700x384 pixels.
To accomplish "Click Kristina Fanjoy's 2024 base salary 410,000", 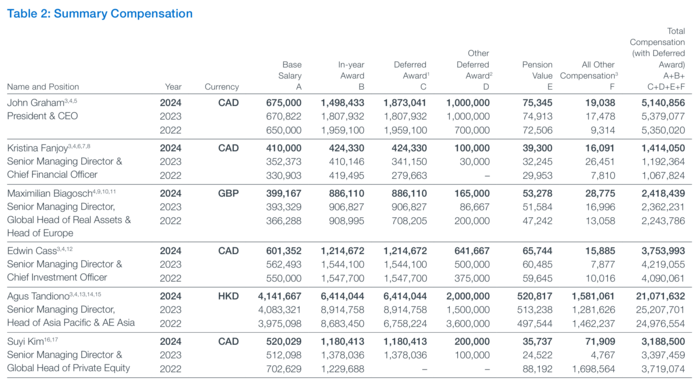I will pos(283,148).
